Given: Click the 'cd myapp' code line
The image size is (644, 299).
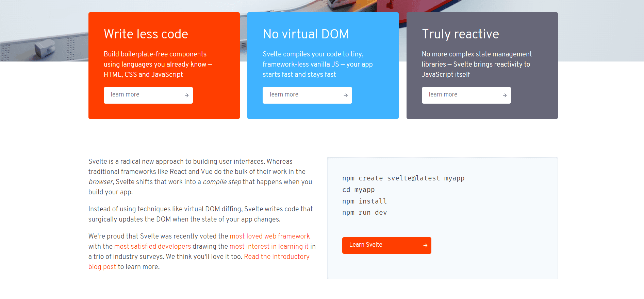Looking at the screenshot, I should 358,190.
